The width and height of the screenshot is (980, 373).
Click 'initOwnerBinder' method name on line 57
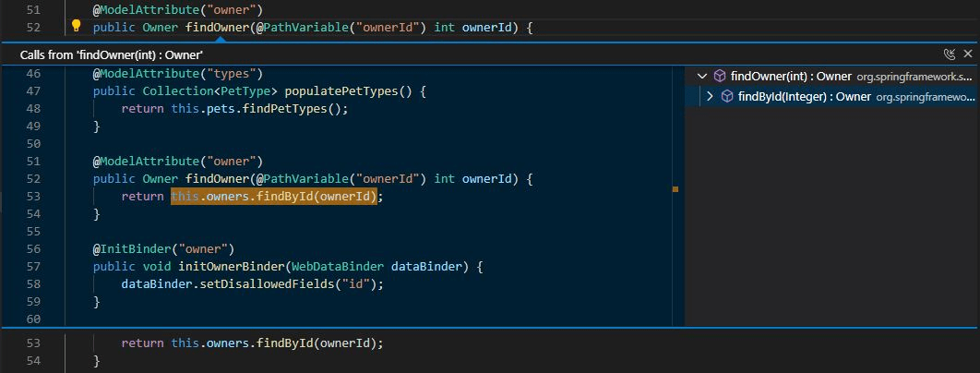click(232, 267)
